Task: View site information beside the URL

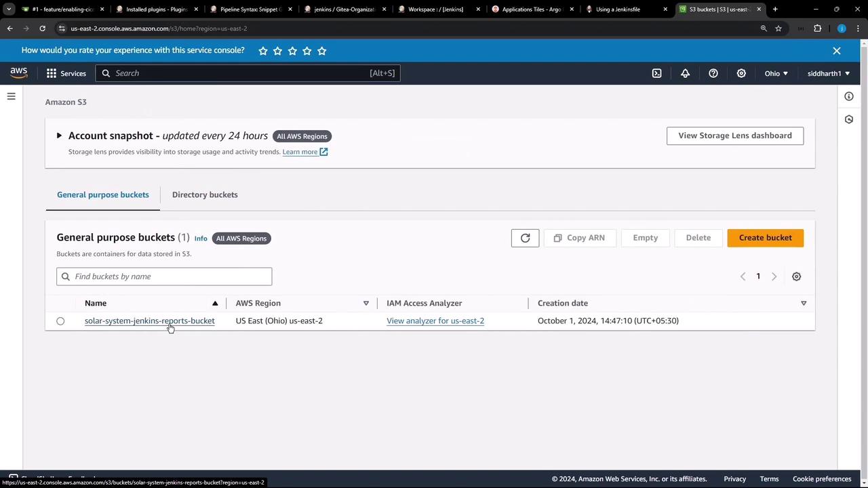Action: tap(62, 28)
